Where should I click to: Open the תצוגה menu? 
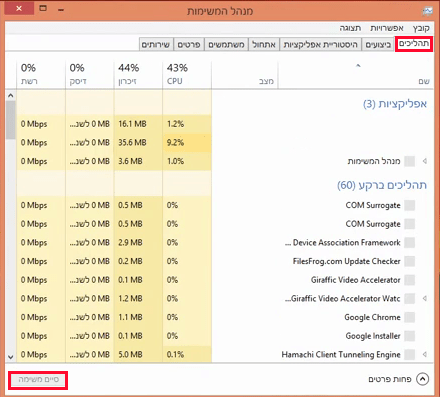tap(350, 28)
